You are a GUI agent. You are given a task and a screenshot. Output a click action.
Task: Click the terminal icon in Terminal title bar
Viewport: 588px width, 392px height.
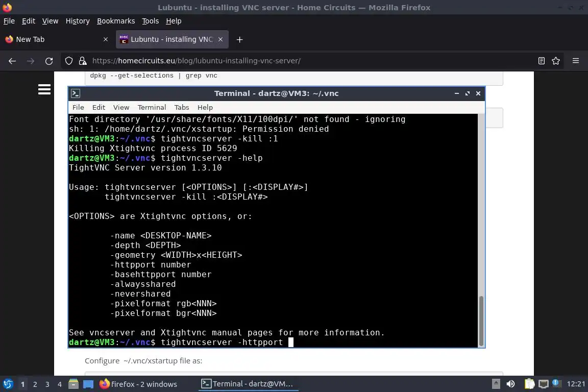76,93
